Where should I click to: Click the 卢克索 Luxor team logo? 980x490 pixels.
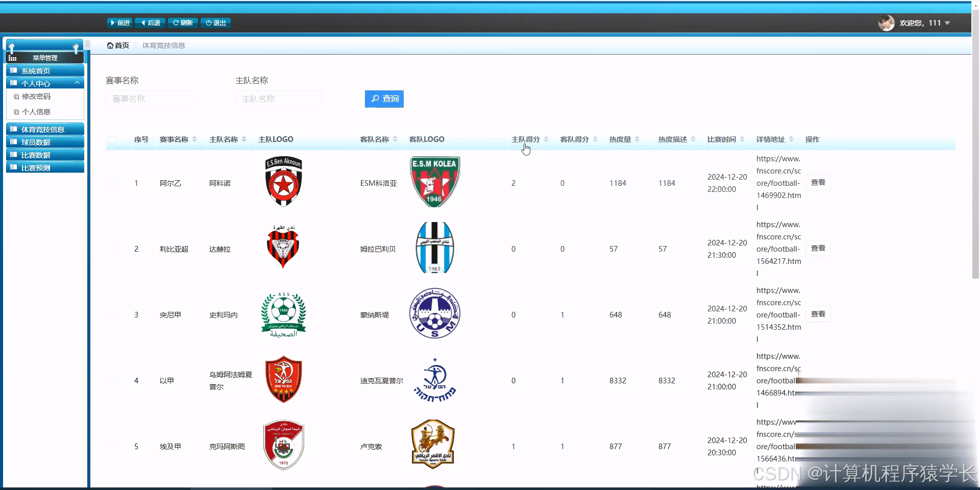click(433, 445)
